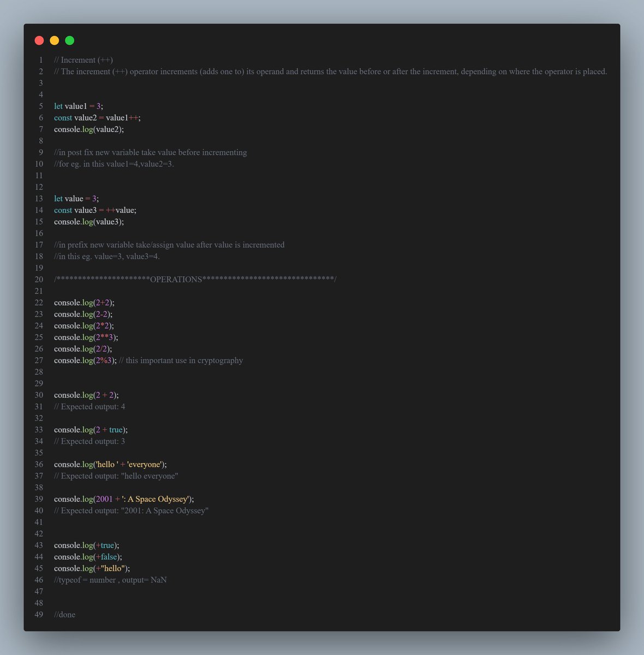Screen dimensions: 644x655
Task: Click 'console.log(2**3);' on line 25
Action: (x=86, y=337)
